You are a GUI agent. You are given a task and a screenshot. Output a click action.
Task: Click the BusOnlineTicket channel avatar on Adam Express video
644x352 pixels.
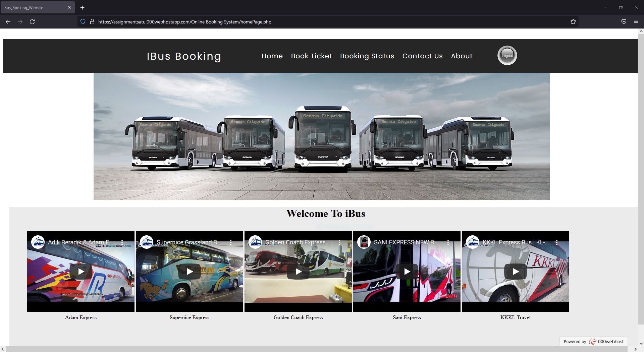click(38, 242)
